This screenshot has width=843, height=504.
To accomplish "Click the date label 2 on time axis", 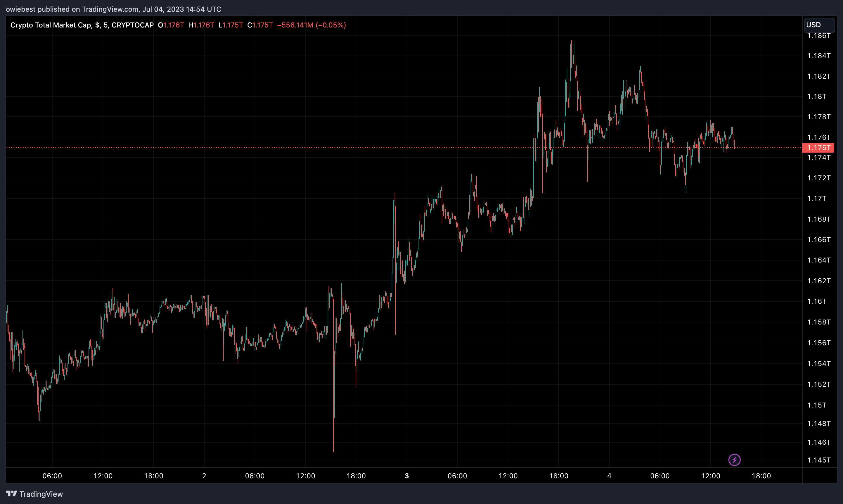I will point(204,476).
